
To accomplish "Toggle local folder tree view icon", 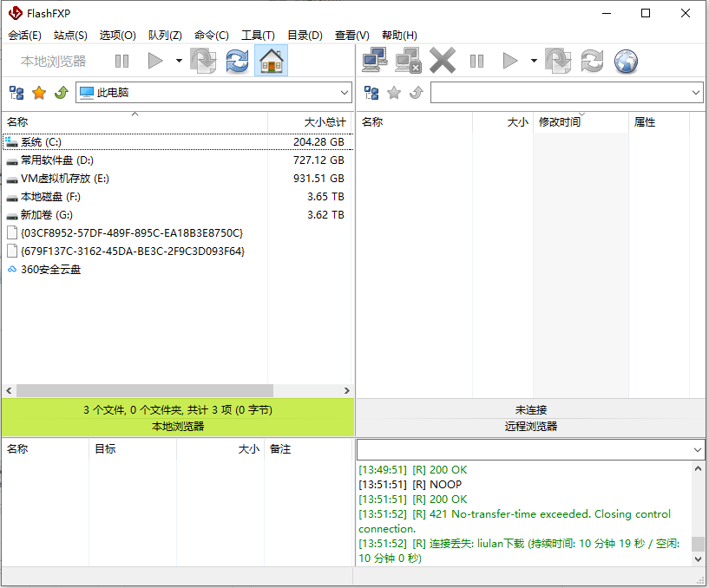I will (16, 93).
